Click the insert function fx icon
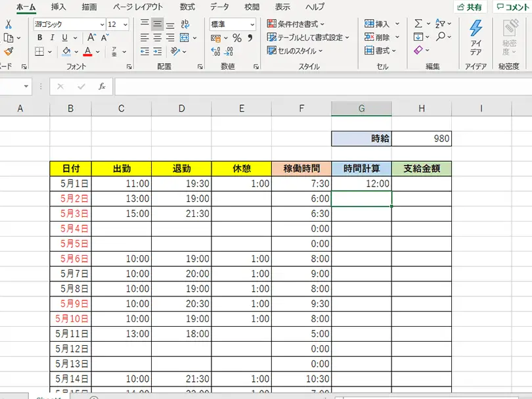This screenshot has width=532, height=399. [102, 86]
